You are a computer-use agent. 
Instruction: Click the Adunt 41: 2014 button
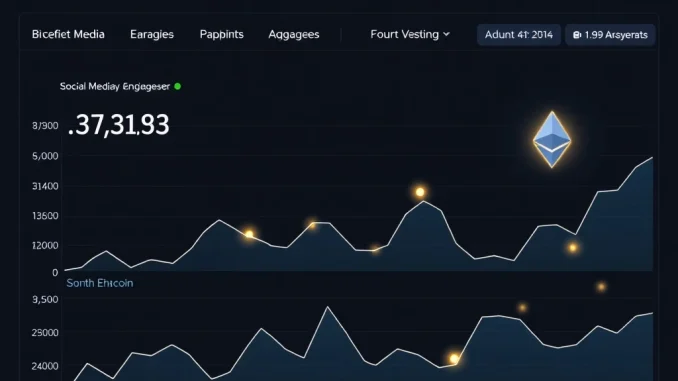click(518, 35)
